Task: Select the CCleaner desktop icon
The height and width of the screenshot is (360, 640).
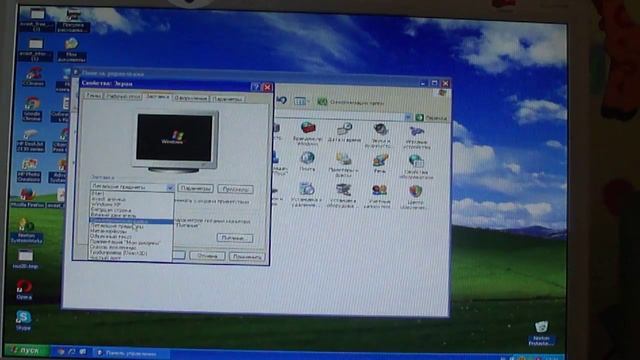Action: coord(34,77)
